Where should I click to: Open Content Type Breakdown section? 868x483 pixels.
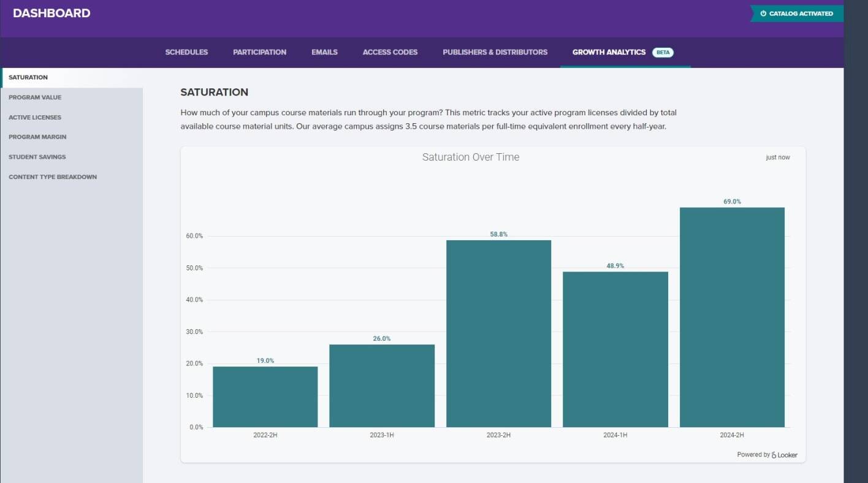[x=53, y=177]
